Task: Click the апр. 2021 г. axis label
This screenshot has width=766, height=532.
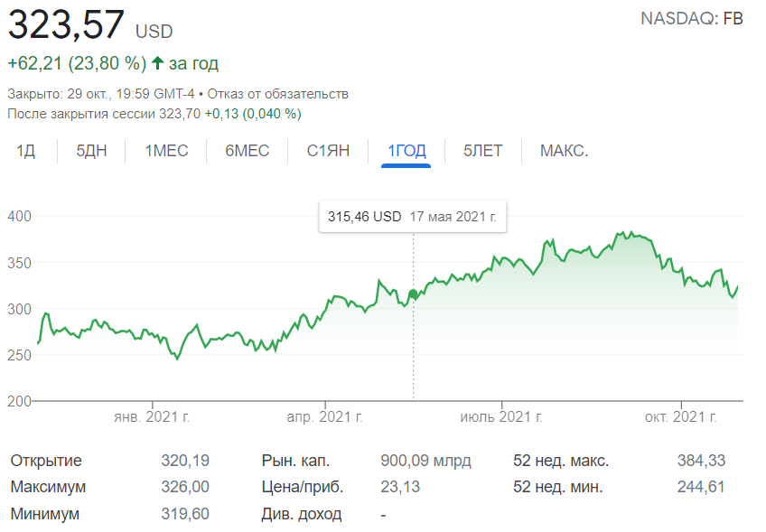Action: point(325,417)
